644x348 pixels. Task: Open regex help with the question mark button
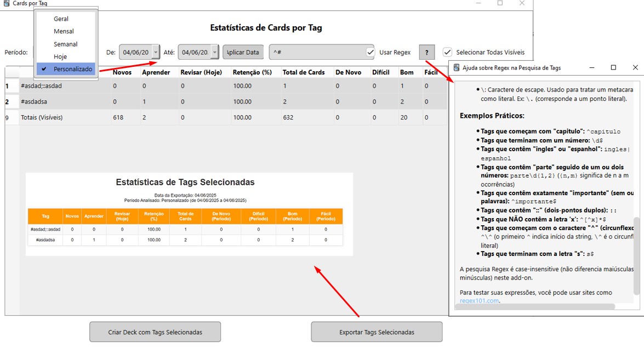[x=426, y=53]
